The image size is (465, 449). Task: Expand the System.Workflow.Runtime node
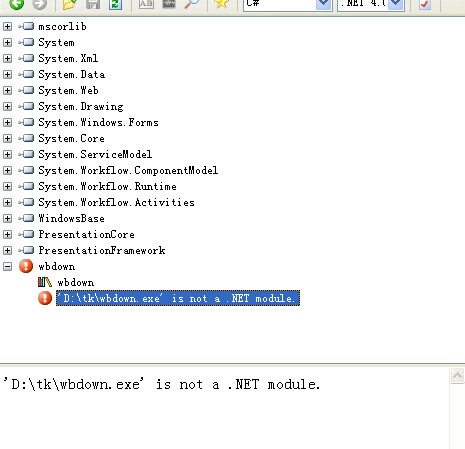click(x=7, y=186)
